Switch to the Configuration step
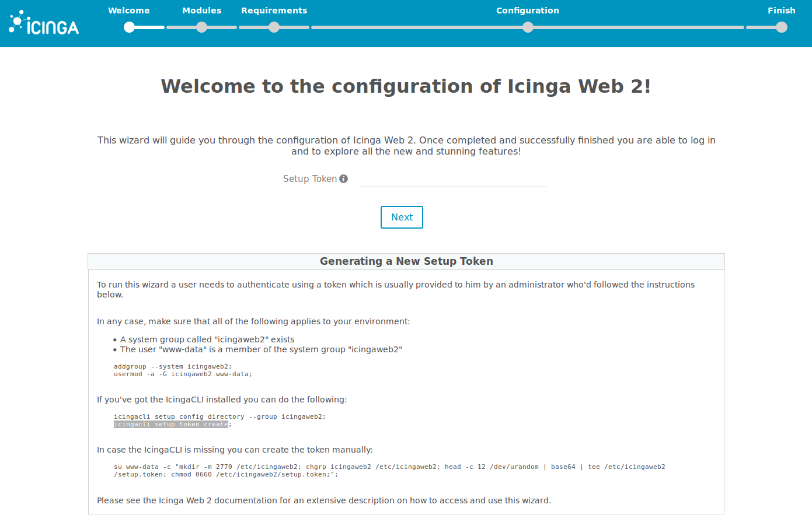This screenshot has width=812, height=529. 527,10
